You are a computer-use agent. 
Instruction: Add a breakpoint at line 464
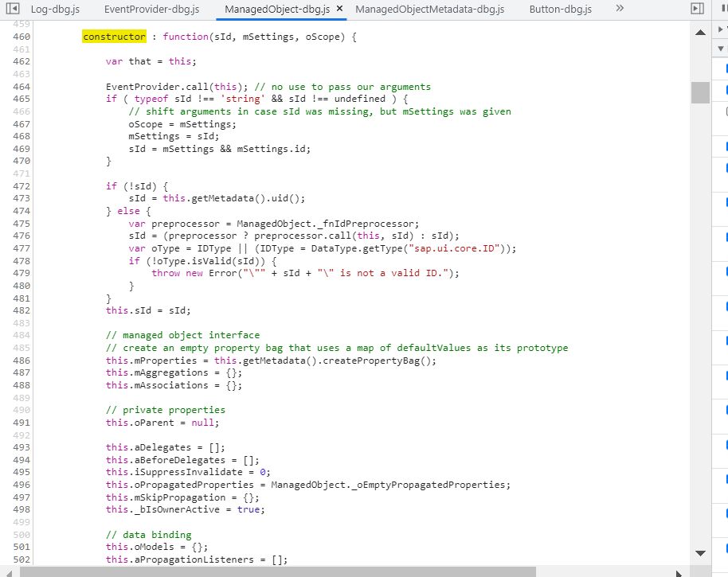[x=22, y=87]
